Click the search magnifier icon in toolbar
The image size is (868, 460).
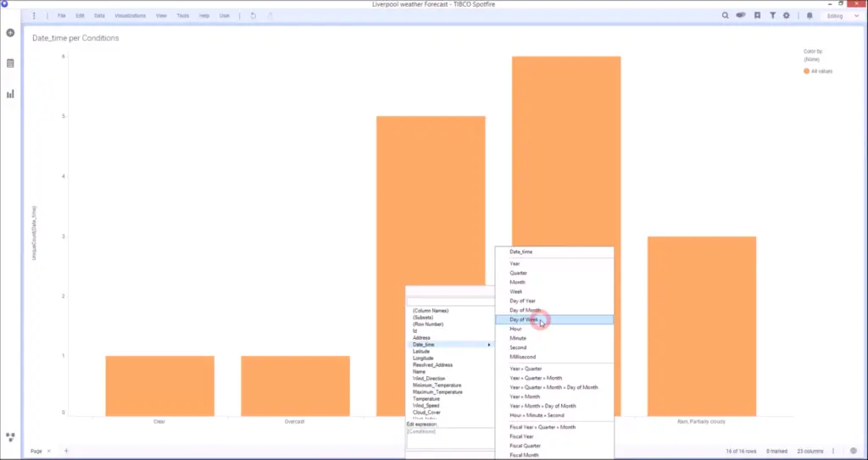click(726, 15)
